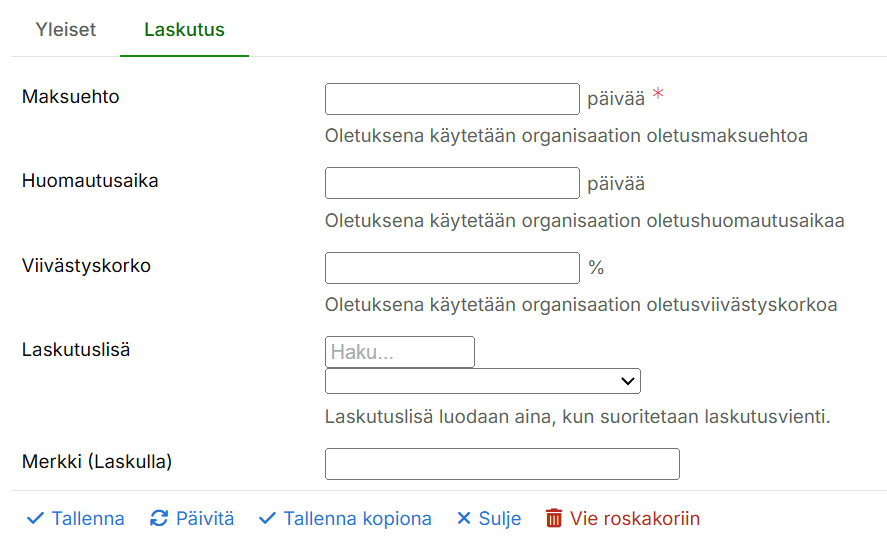Click the X icon beside Sulje
Viewport: 887px width, 552px height.
click(x=463, y=518)
